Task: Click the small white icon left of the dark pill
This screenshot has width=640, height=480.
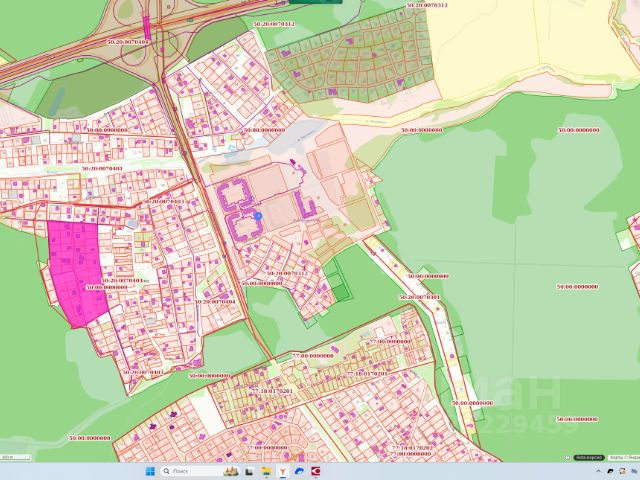Action: point(568,458)
